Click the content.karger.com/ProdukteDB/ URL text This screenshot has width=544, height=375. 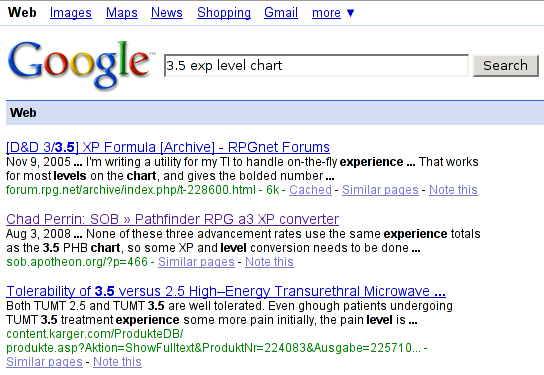click(x=95, y=334)
